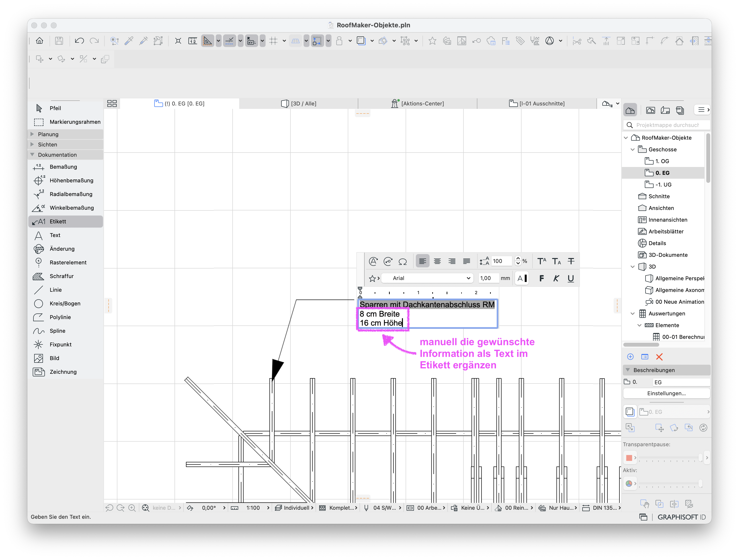
Task: Select the Schraffur tool icon
Action: (x=38, y=276)
